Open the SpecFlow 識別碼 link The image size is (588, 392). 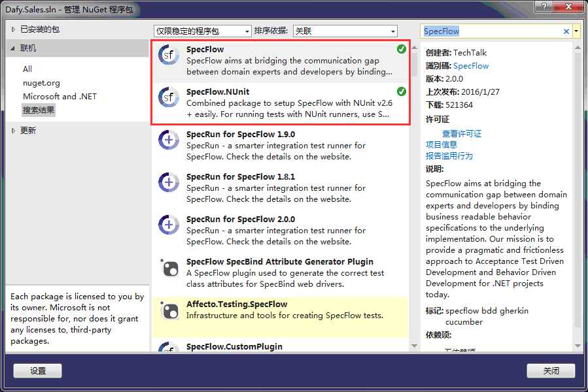tap(471, 66)
